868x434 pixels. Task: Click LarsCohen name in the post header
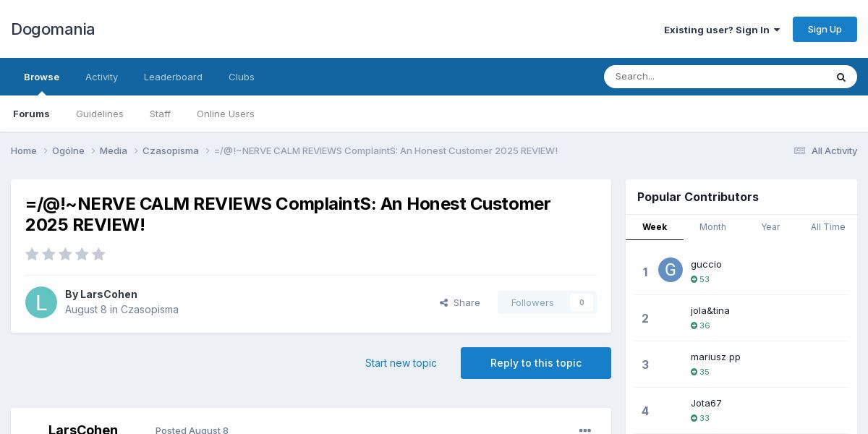click(x=83, y=429)
